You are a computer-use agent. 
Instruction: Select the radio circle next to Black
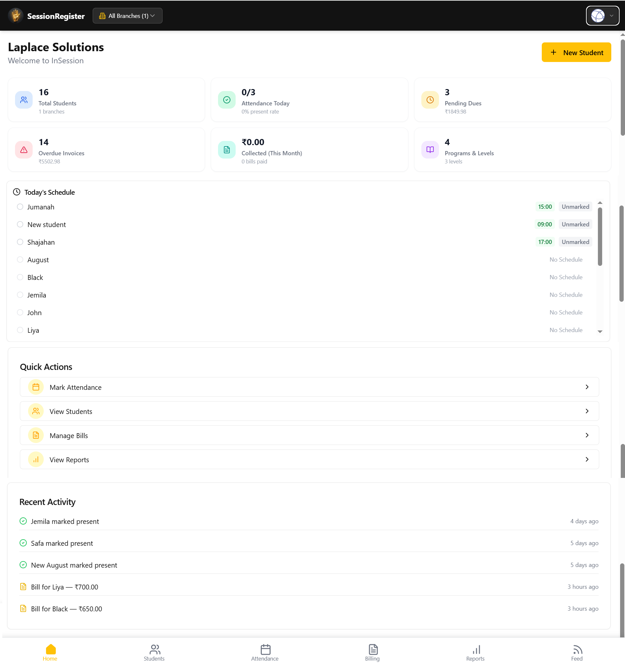(20, 277)
